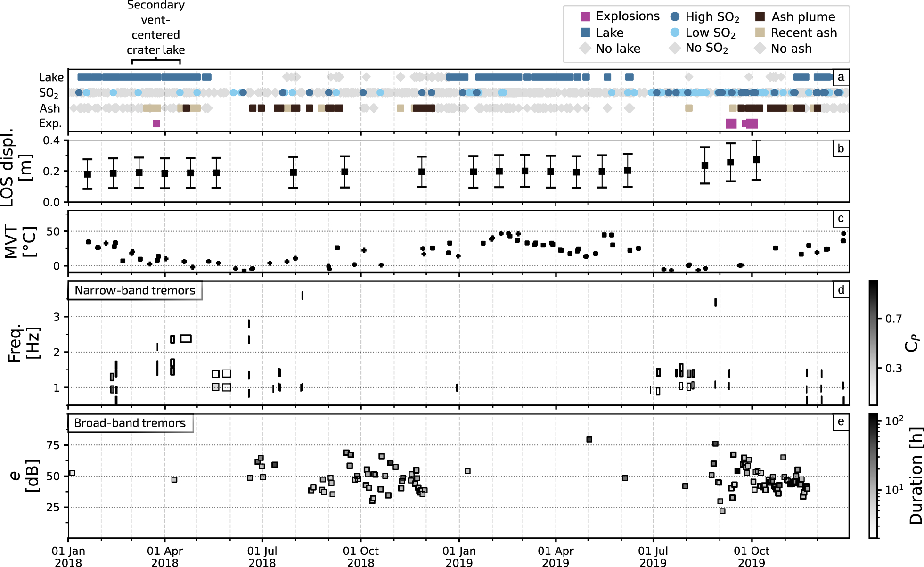Click the tan Recent ash legend swatch
Image resolution: width=924 pixels, height=567 pixels.
click(x=760, y=33)
